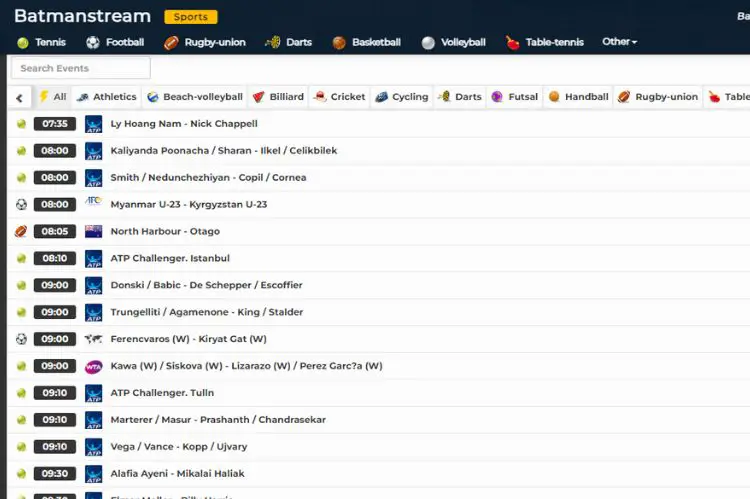Viewport: 750px width, 499px height.
Task: Filter events by Cricket
Action: (x=339, y=97)
